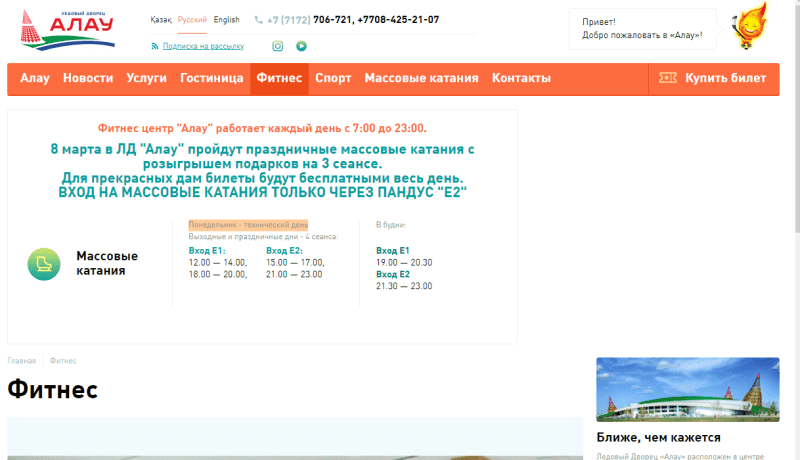
Task: Switch language to Қазақ
Action: pos(161,20)
